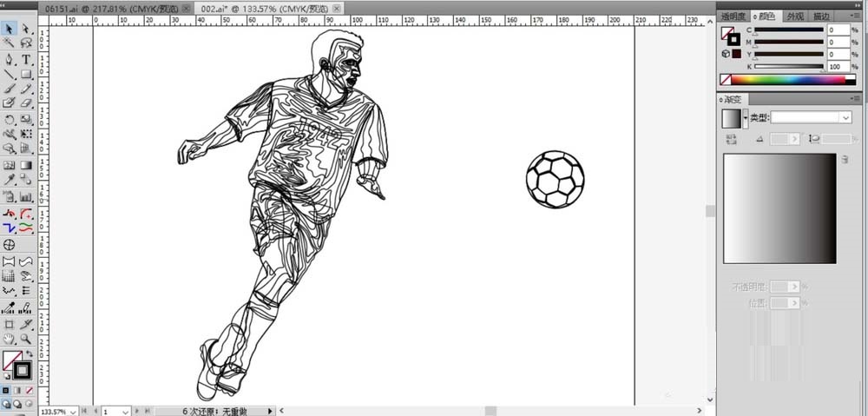Open the 透明度 panel tab
This screenshot has height=416, width=868.
(x=733, y=16)
